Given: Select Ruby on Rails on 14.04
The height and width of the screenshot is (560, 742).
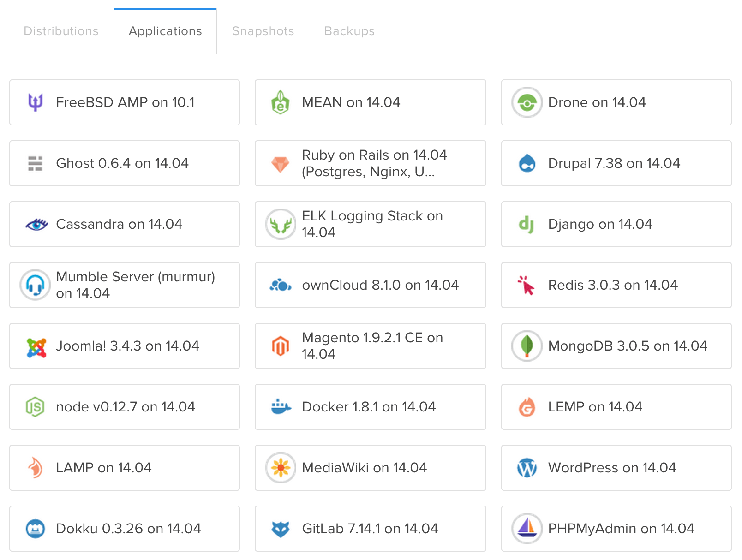Looking at the screenshot, I should coord(371,163).
